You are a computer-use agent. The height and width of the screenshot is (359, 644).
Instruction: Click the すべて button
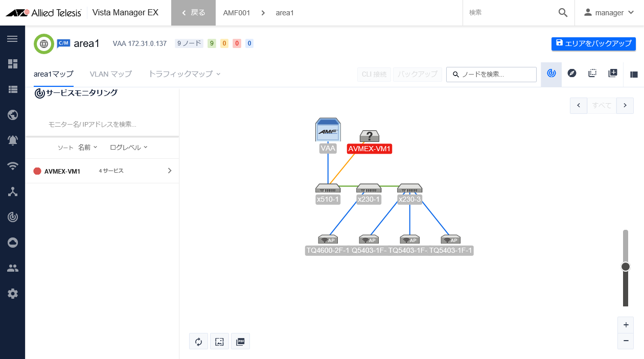tap(602, 105)
